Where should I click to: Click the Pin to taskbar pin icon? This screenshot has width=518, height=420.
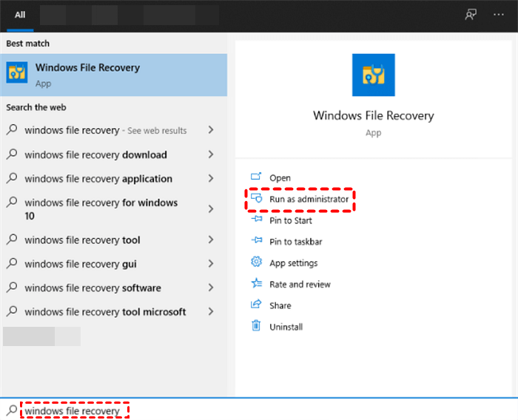tap(256, 242)
